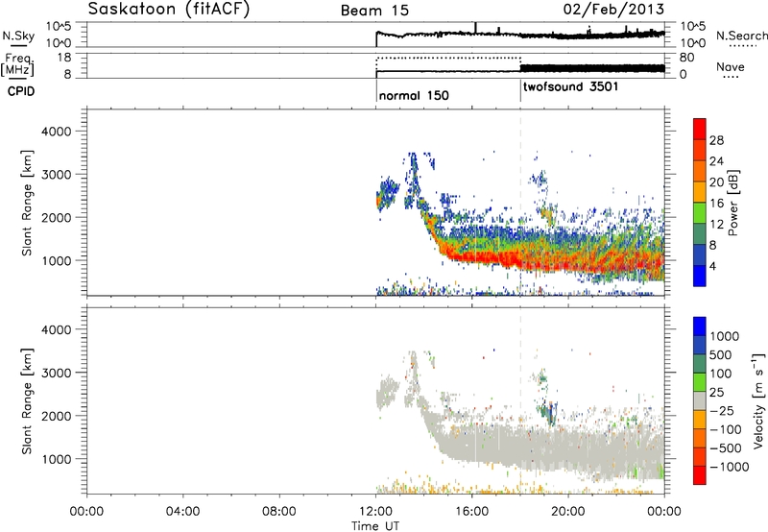Image resolution: width=768 pixels, height=532 pixels.
Task: Click the Time UT axis label
Action: (375, 526)
